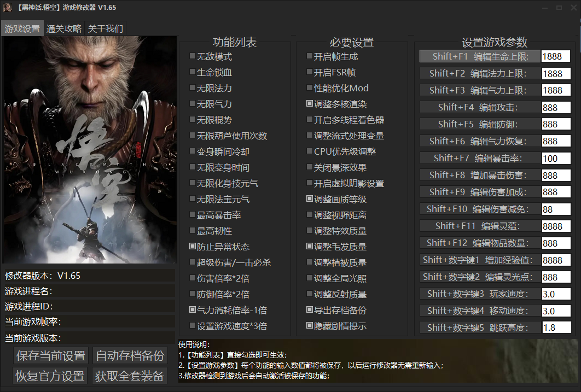Click the 自动存档备份 button
Image resolution: width=581 pixels, height=392 pixels.
[x=130, y=356]
